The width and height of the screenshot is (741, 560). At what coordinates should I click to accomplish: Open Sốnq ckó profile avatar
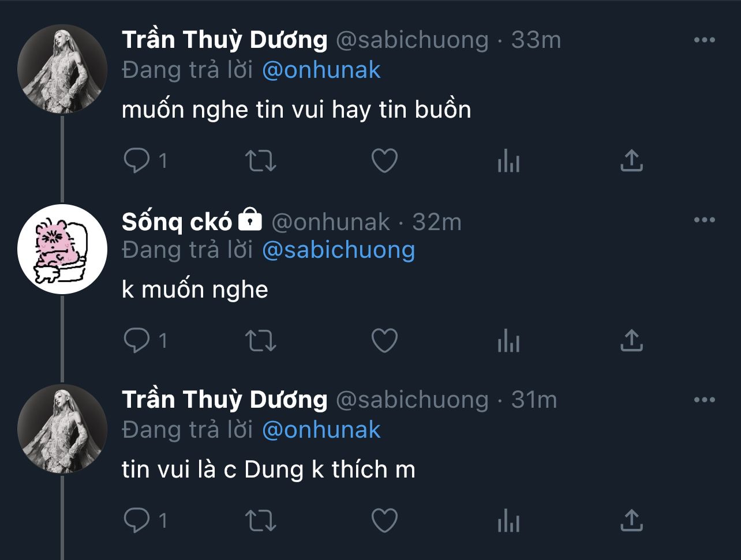[62, 249]
